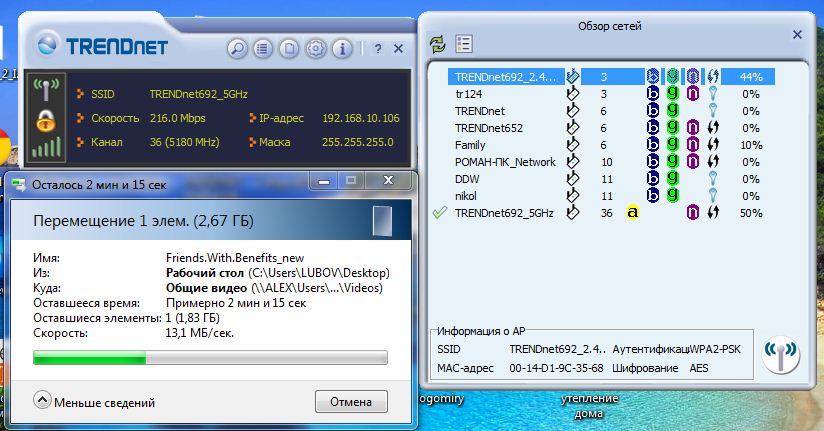Click the IP address 192.168.10.106

pyautogui.click(x=360, y=118)
